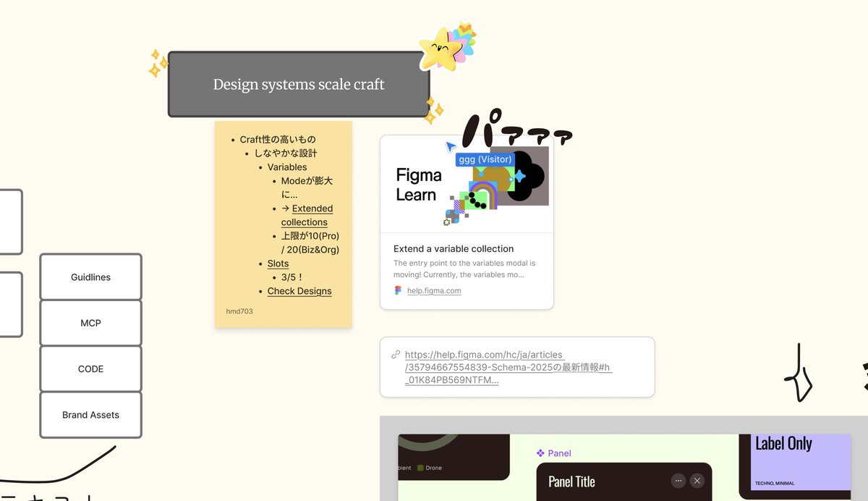
Task: Close the Panel Title panel
Action: click(x=697, y=480)
